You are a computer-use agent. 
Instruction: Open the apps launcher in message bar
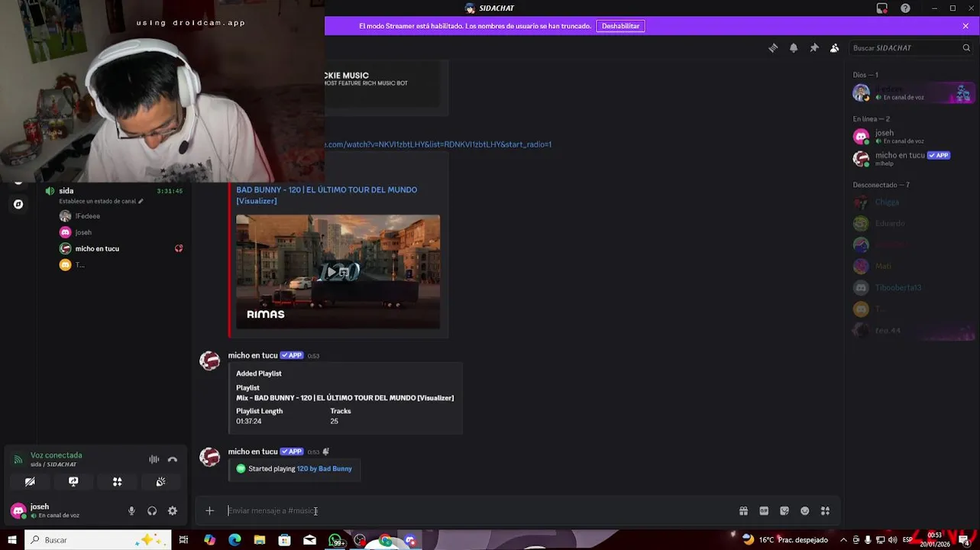point(825,511)
